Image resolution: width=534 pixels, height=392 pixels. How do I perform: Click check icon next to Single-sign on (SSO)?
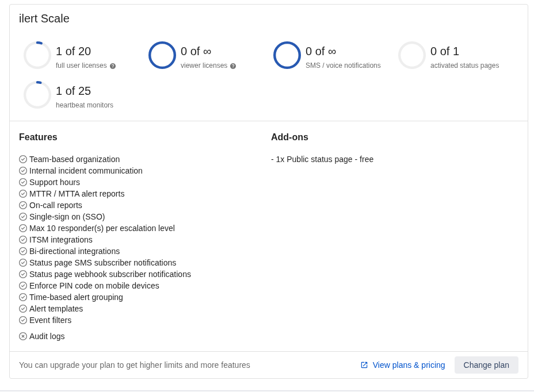pos(23,217)
